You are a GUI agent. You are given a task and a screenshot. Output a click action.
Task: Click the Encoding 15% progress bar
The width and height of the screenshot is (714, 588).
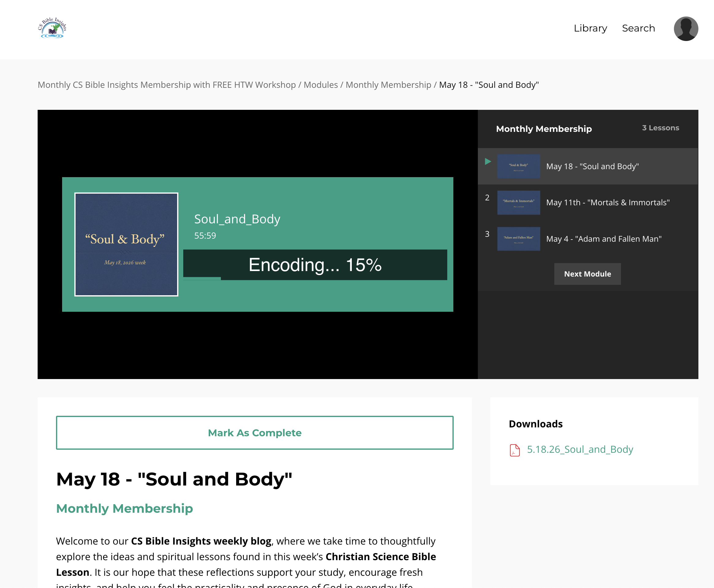pyautogui.click(x=315, y=265)
